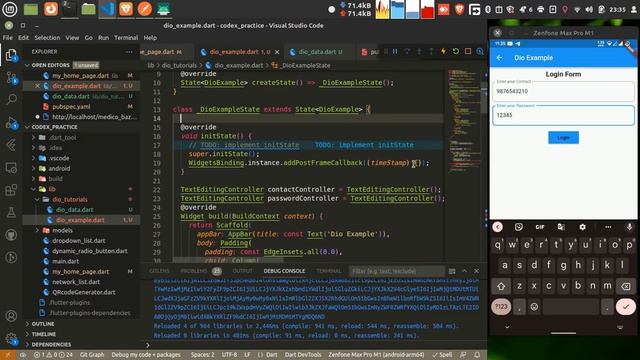The image size is (640, 360).
Task: Tap the checkmark done key on keyboard
Action: point(626,307)
